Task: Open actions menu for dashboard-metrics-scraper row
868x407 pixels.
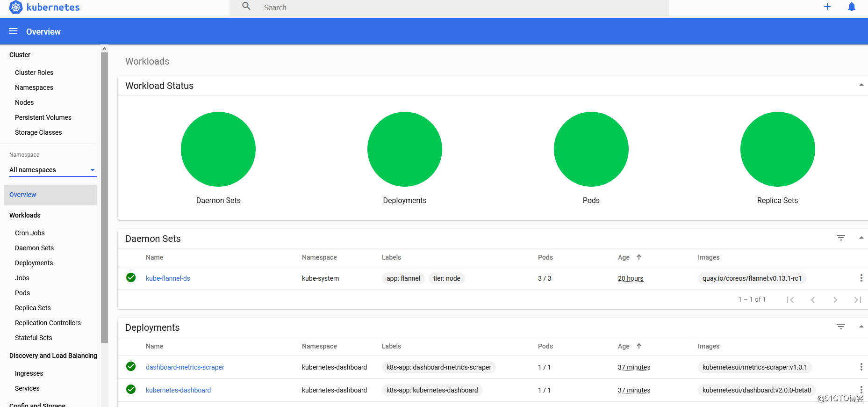Action: coord(861,367)
